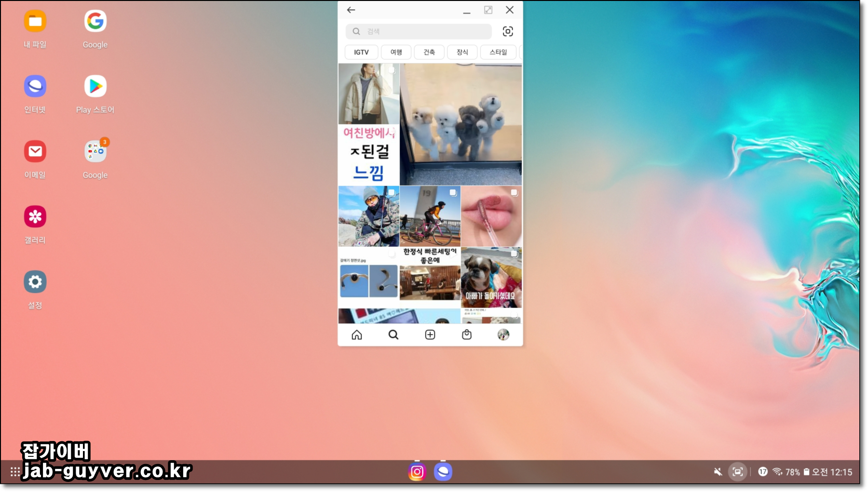The width and height of the screenshot is (868, 492).
Task: Launch Samsung Internet from the taskbar
Action: pos(444,472)
